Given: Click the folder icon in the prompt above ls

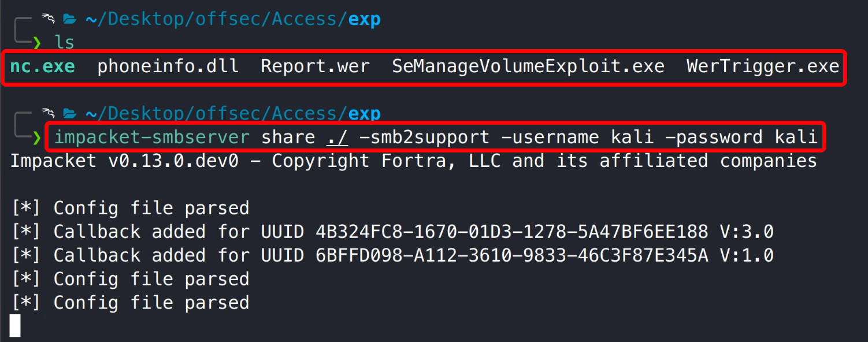Looking at the screenshot, I should (70, 20).
